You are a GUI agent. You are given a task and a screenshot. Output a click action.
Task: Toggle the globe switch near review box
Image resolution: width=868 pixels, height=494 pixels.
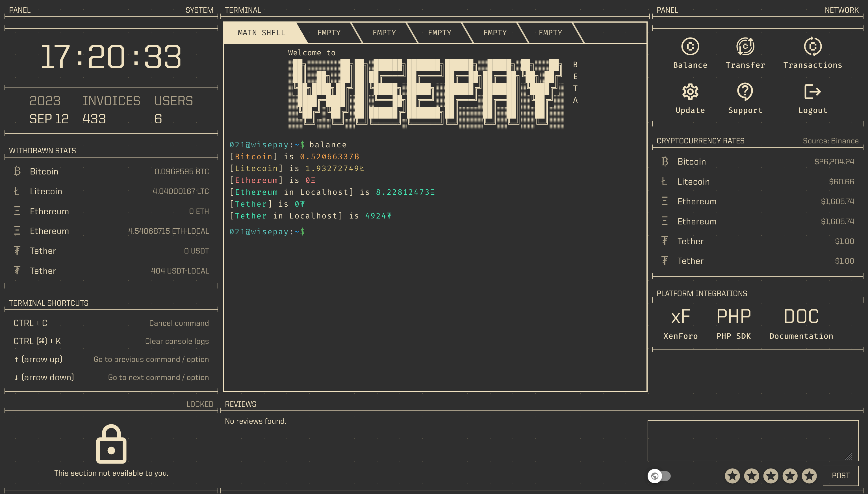pos(659,476)
